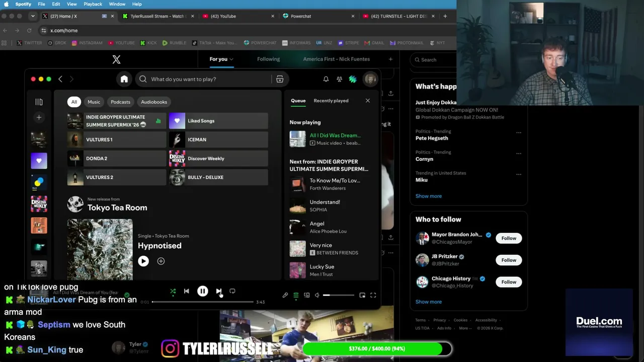
Task: Pause the current song
Action: pyautogui.click(x=203, y=291)
